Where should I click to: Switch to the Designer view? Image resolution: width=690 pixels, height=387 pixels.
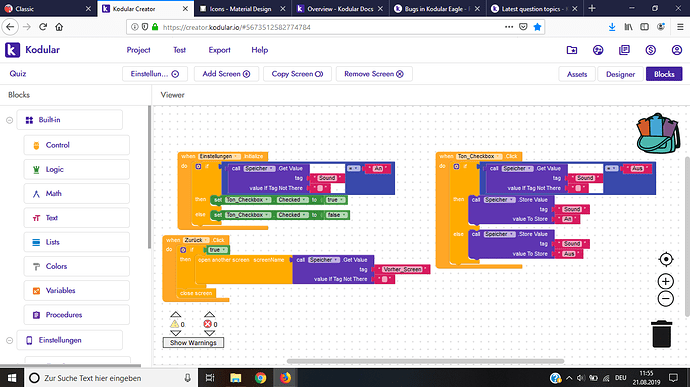[620, 74]
